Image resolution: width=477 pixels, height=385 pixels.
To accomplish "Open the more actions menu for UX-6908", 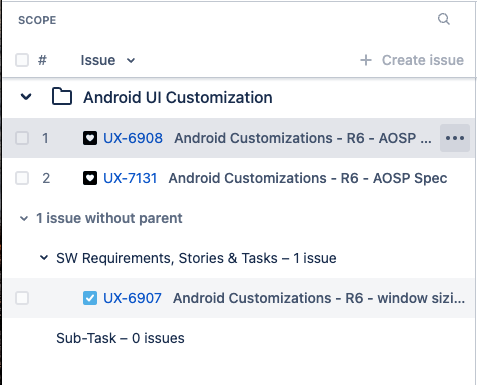I will pos(455,138).
